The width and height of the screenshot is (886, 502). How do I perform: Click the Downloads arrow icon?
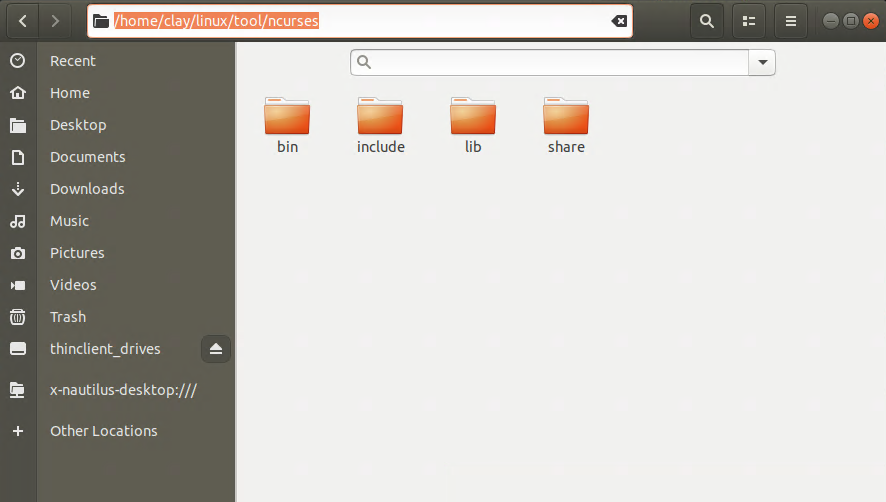(18, 189)
